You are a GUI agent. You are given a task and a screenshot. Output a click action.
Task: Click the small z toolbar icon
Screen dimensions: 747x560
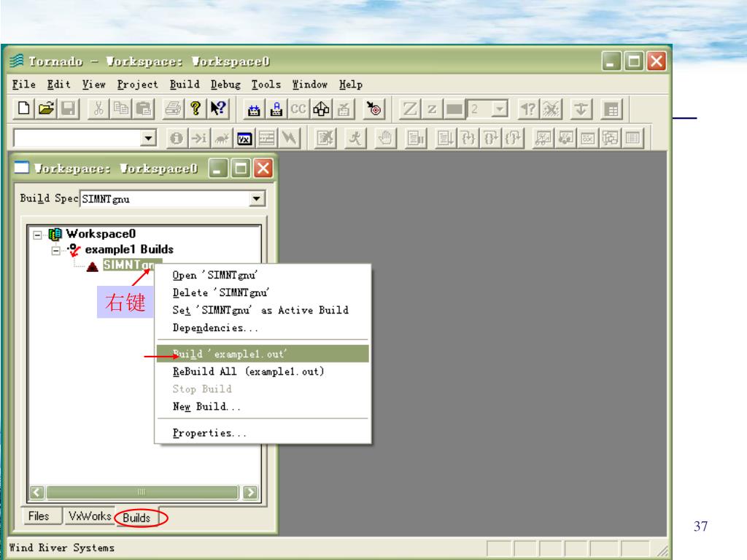[x=432, y=109]
